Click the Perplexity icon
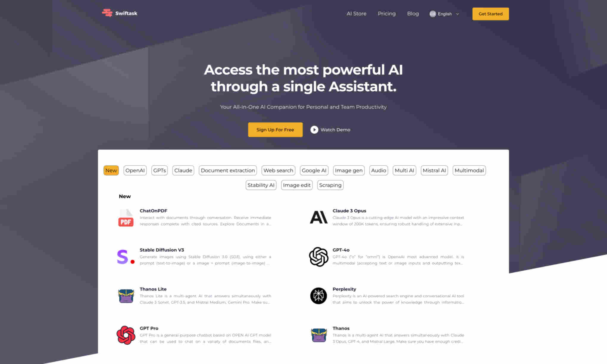 click(318, 296)
